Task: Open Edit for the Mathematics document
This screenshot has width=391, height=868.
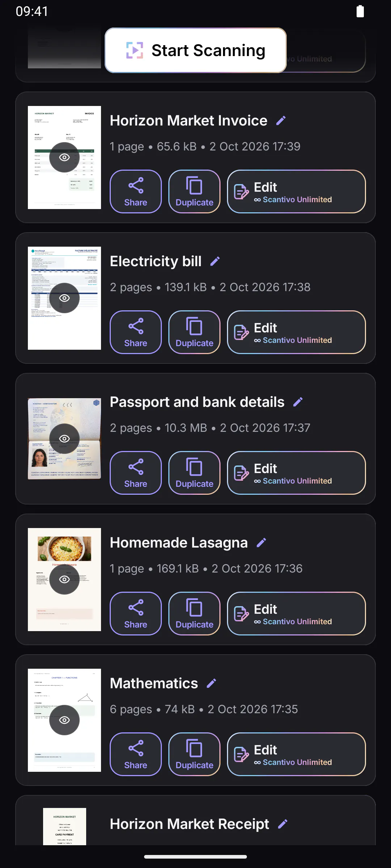Action: (297, 754)
